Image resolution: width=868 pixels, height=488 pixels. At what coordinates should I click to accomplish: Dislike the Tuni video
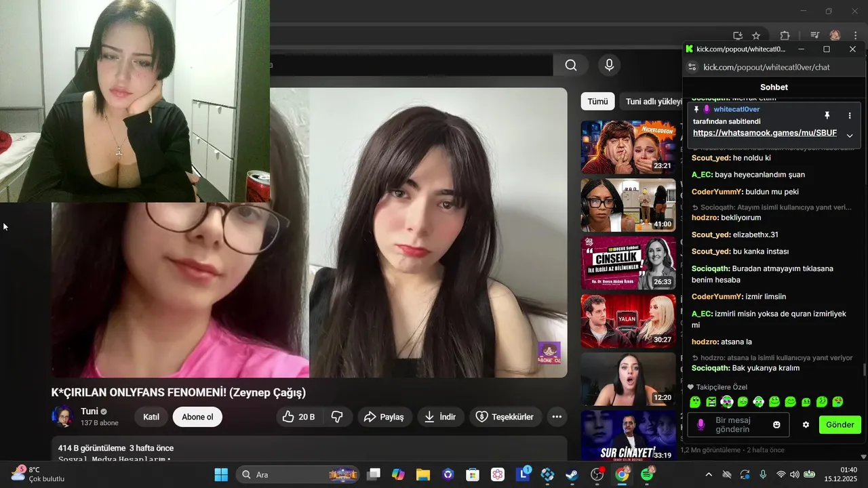[x=337, y=417]
